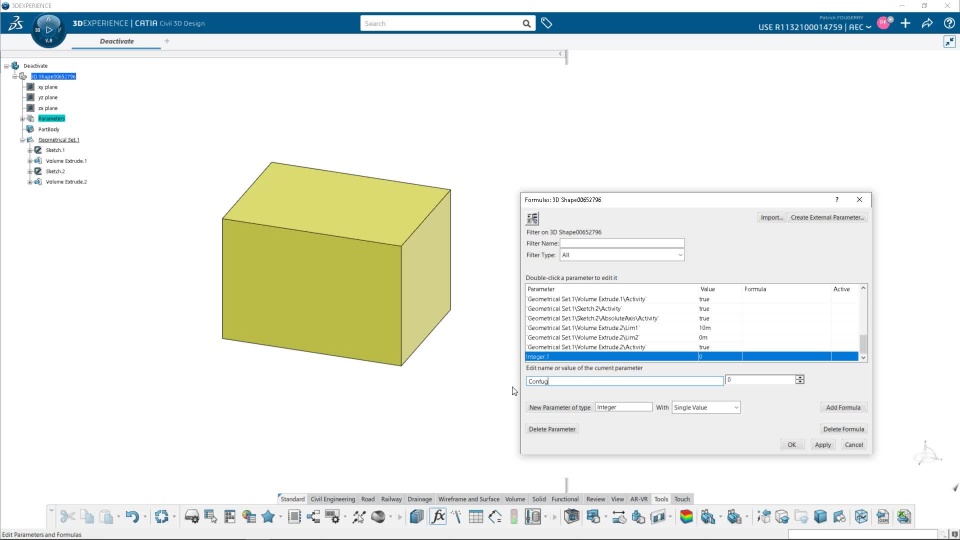Switch to the Drainage tab
The width and height of the screenshot is (960, 540).
pyautogui.click(x=419, y=499)
